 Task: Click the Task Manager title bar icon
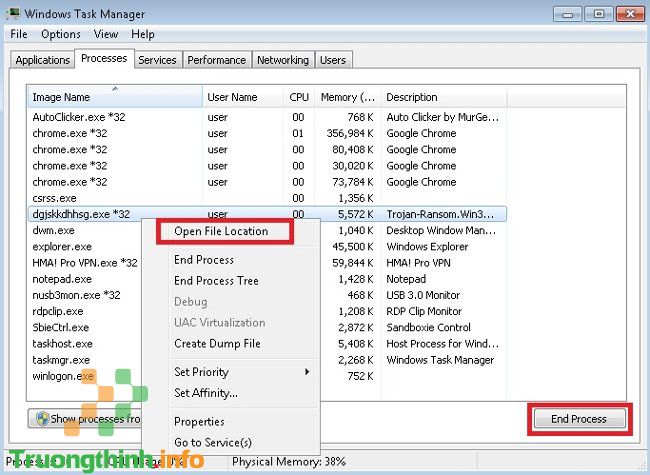click(x=12, y=13)
